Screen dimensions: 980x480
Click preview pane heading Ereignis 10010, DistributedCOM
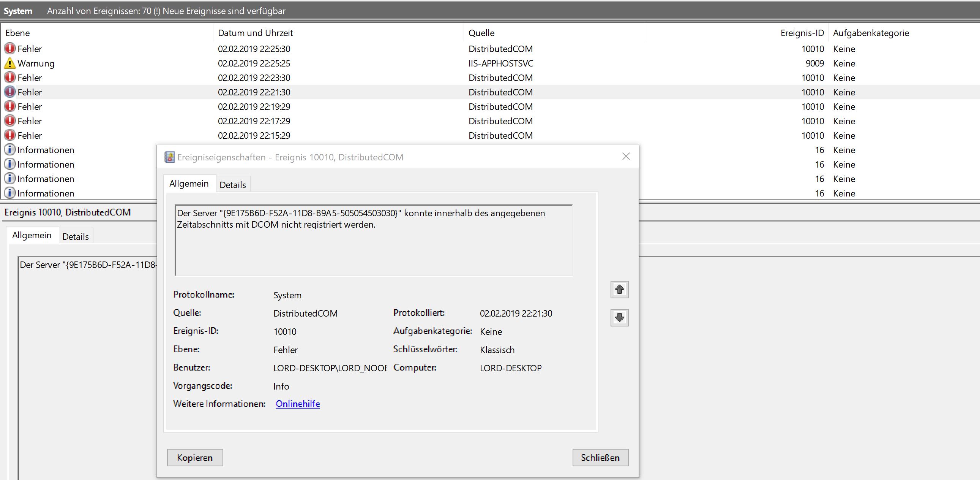pos(67,212)
